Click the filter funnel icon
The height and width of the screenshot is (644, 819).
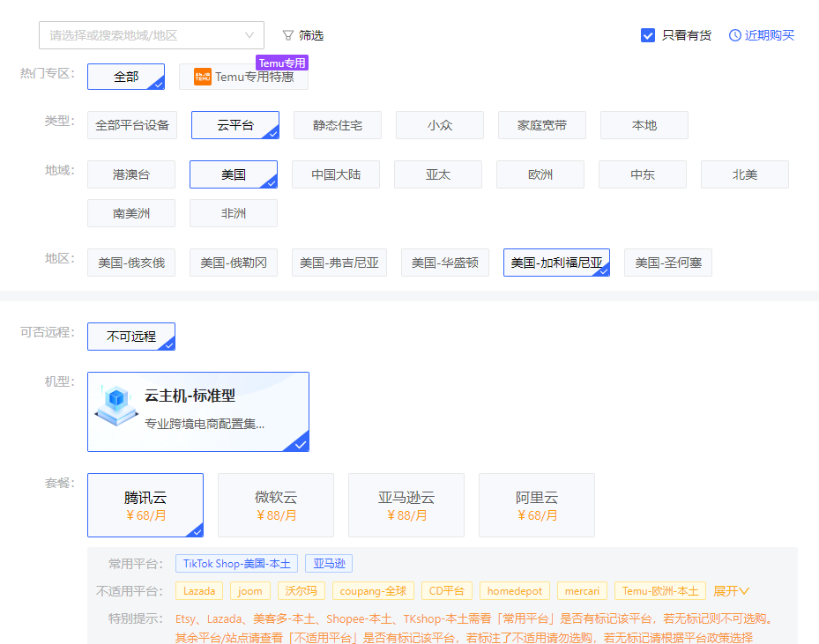[x=287, y=35]
